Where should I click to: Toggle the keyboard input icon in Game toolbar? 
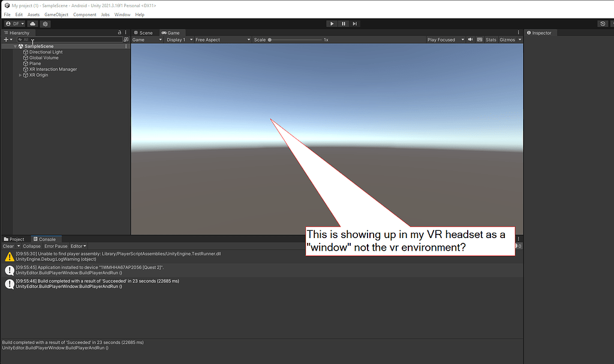pyautogui.click(x=480, y=39)
